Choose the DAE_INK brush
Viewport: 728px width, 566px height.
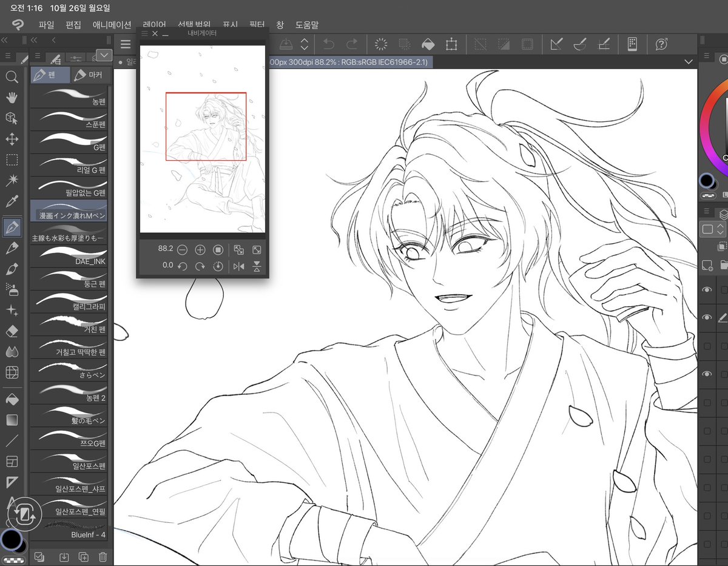coord(69,256)
